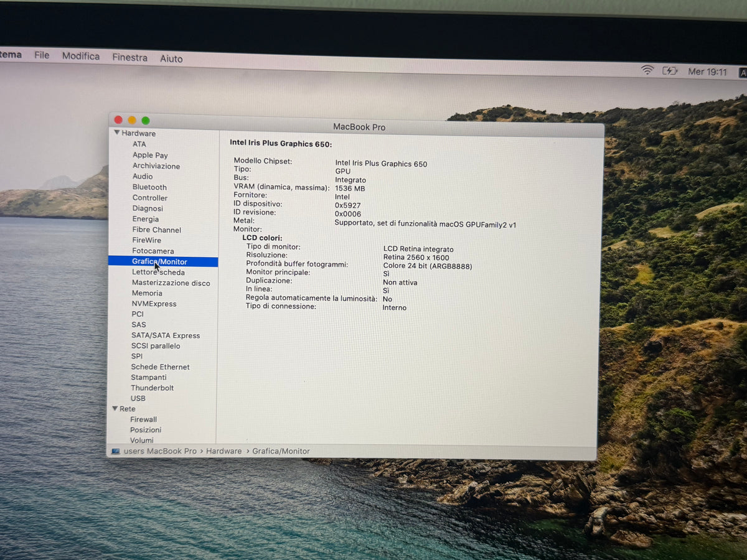Viewport: 747px width, 560px height.
Task: Select Memoria in the sidebar
Action: (147, 293)
